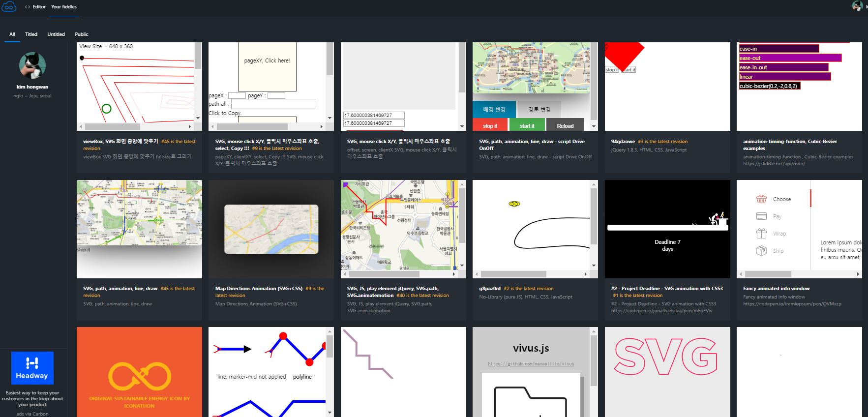Viewport: 868px width, 417px height.
Task: Click the Choose basket icon
Action: pos(761,199)
